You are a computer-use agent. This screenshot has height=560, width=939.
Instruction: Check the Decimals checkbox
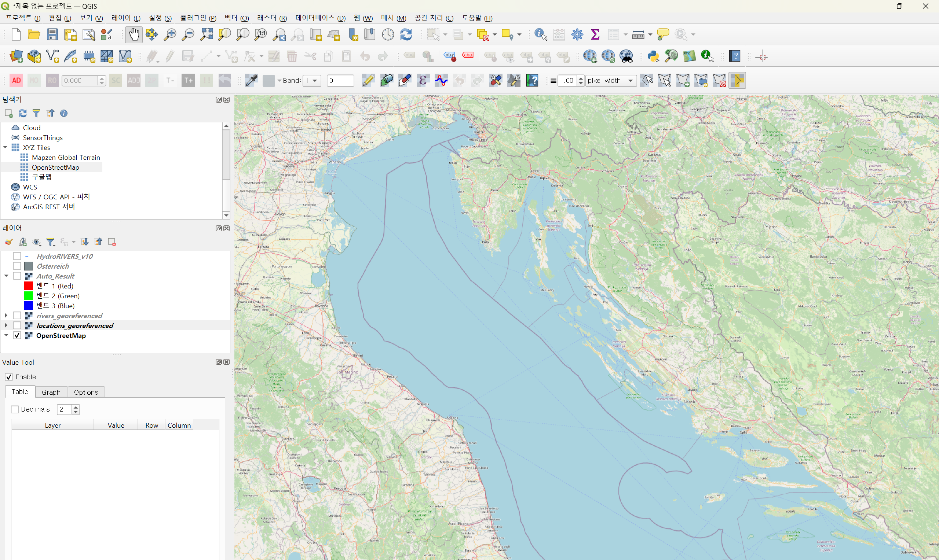coord(15,409)
